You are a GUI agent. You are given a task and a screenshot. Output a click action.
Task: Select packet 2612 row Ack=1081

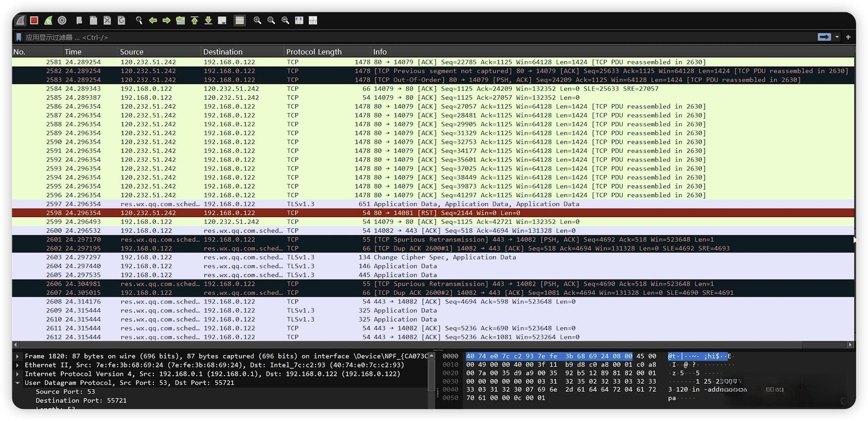433,337
